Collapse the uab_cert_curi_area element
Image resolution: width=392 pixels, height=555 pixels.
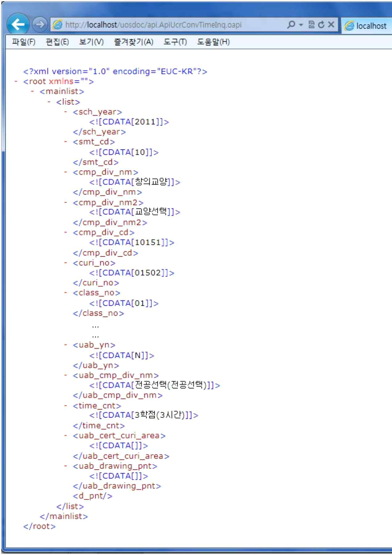coord(66,435)
